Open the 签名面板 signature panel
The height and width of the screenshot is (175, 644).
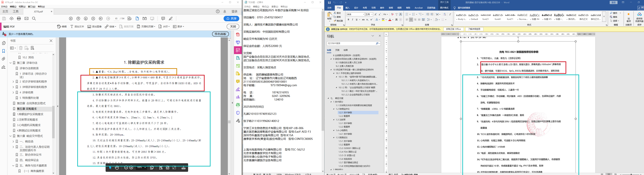(220, 34)
